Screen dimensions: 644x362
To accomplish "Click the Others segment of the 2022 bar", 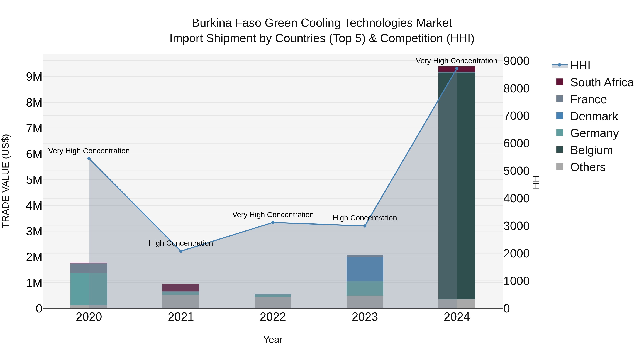I will point(273,302).
